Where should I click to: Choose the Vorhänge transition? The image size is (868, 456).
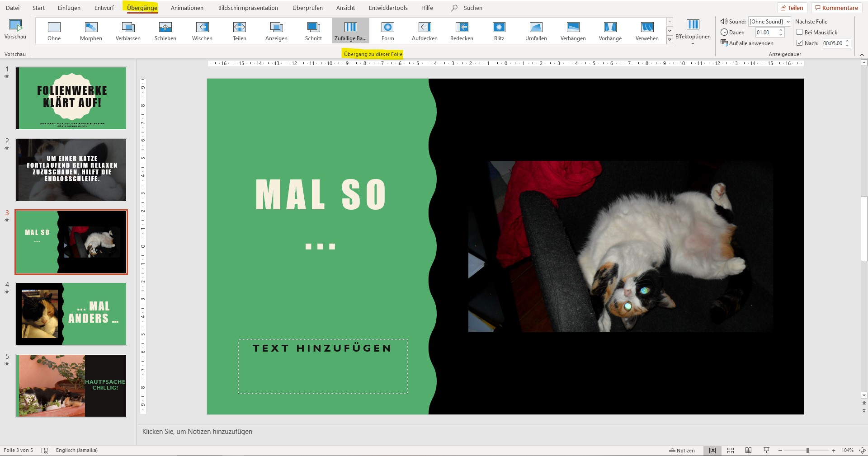610,31
